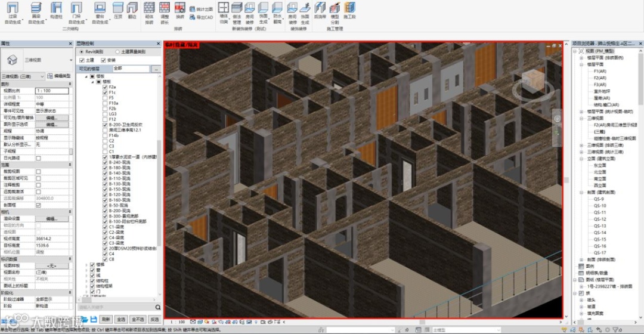Click the 换砖 replace brick icon
Screen dimensions: 644x334
click(x=180, y=8)
